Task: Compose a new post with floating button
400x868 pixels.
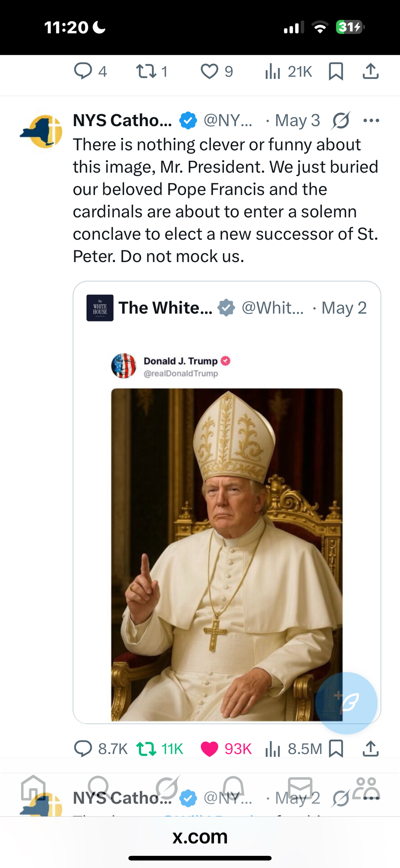Action: coord(346,703)
